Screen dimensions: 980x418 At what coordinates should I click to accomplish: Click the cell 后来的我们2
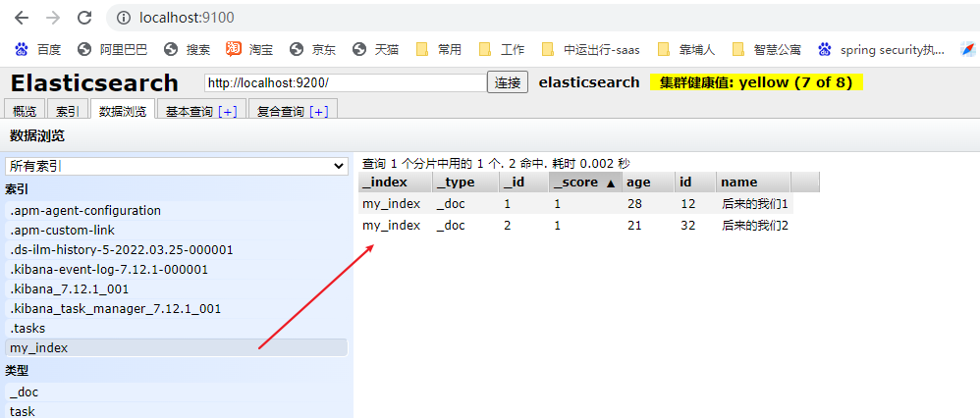[x=754, y=226]
